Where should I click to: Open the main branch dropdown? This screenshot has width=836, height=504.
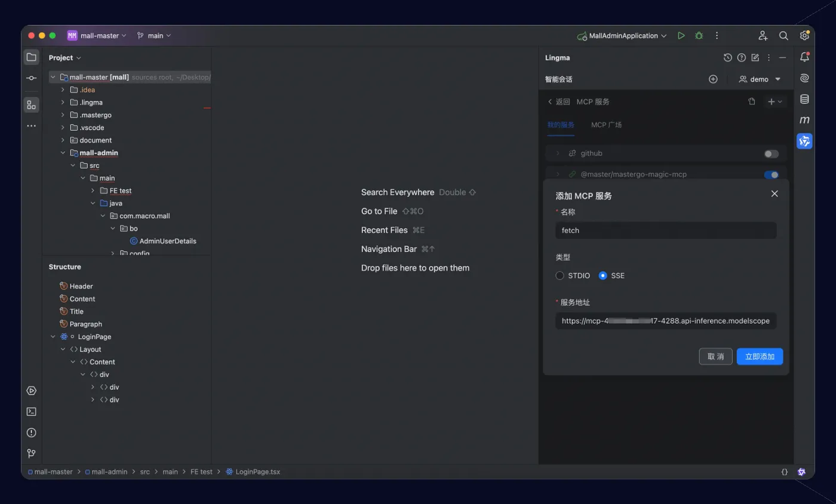pyautogui.click(x=153, y=36)
